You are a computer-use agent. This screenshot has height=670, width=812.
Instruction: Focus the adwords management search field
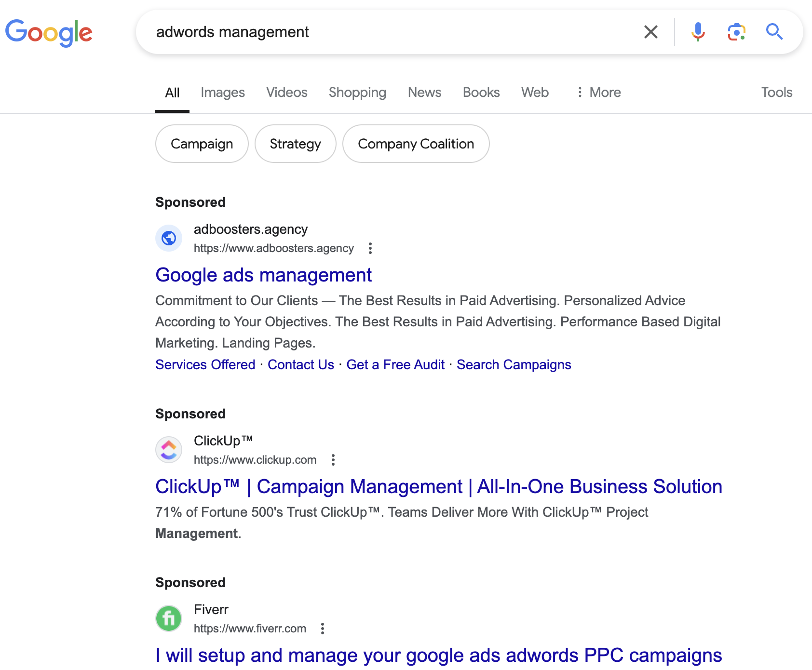pyautogui.click(x=386, y=32)
